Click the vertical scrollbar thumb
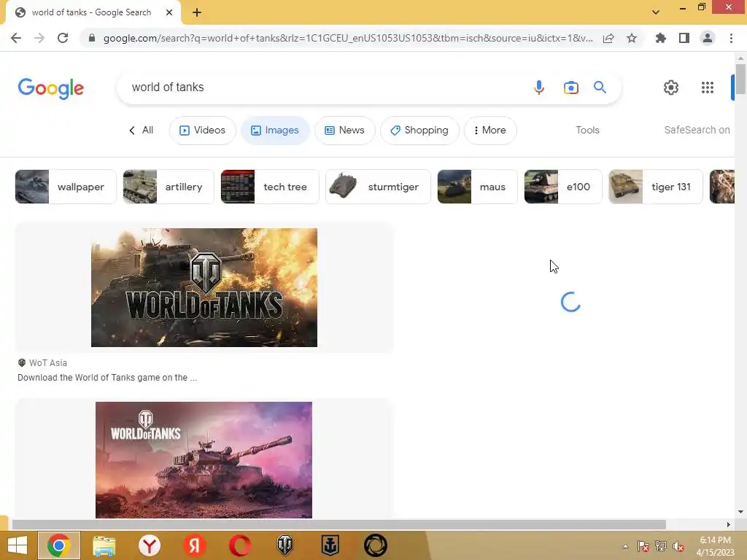Image resolution: width=747 pixels, height=560 pixels. [740, 79]
